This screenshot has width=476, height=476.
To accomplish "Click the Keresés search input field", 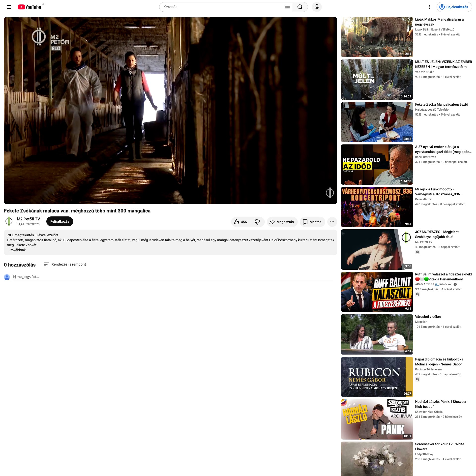I will click(223, 7).
